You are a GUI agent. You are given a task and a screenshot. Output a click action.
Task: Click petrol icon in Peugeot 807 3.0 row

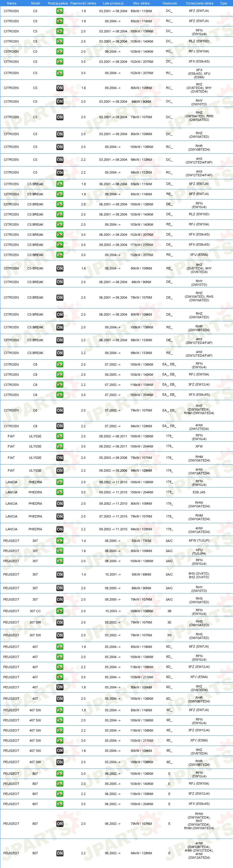coord(60,804)
